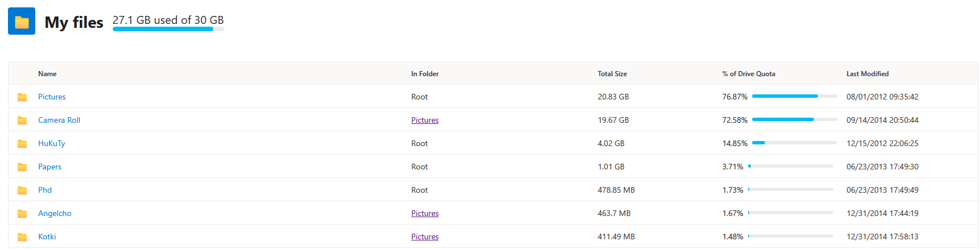Viewport: 980px width, 249px height.
Task: Sort by the In Folder column header
Action: coord(425,74)
